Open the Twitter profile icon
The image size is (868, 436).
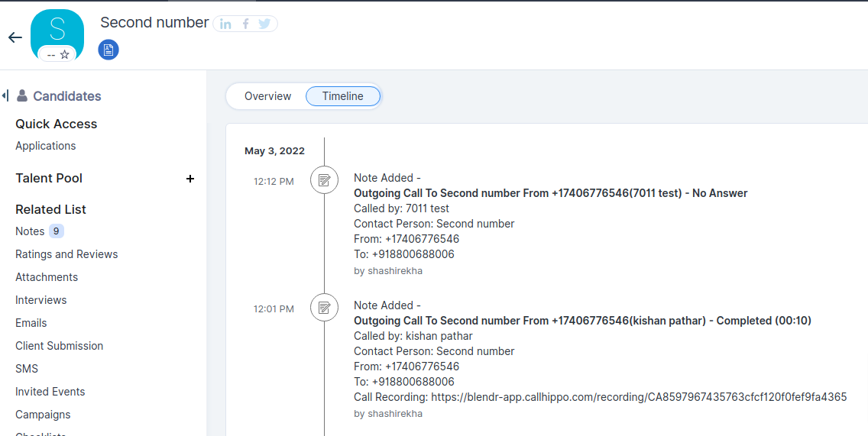coord(264,24)
